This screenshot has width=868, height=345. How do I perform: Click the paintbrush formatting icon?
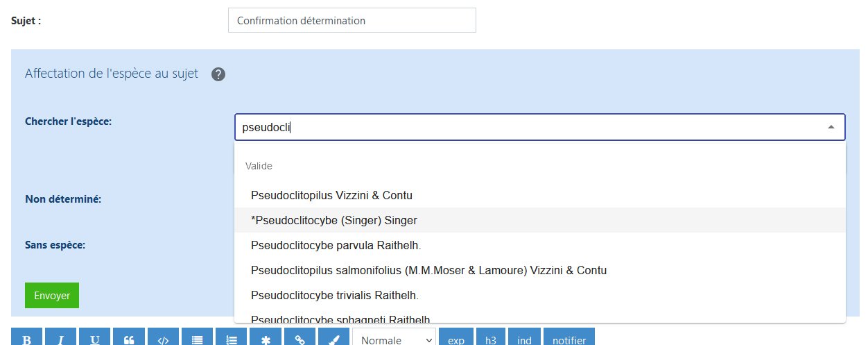pyautogui.click(x=333, y=339)
